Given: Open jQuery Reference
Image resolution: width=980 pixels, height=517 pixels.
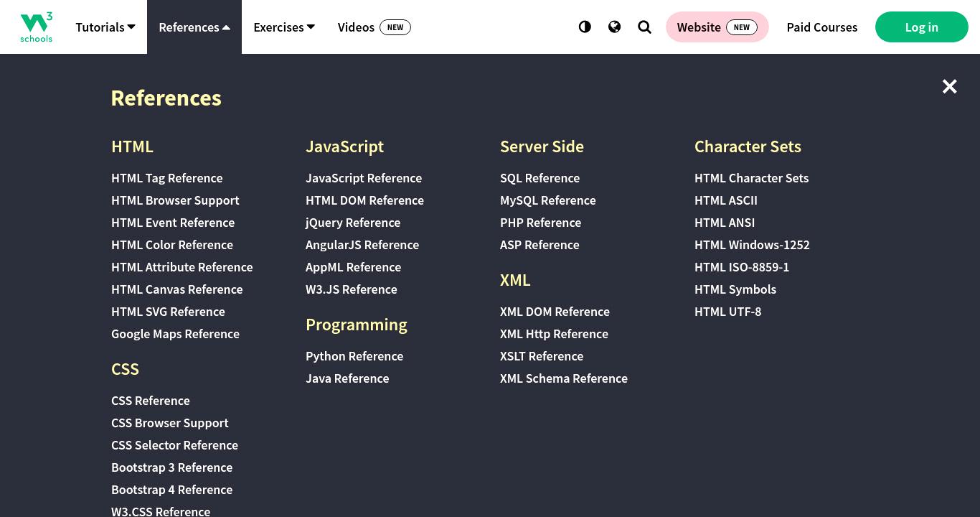Looking at the screenshot, I should coord(353,223).
